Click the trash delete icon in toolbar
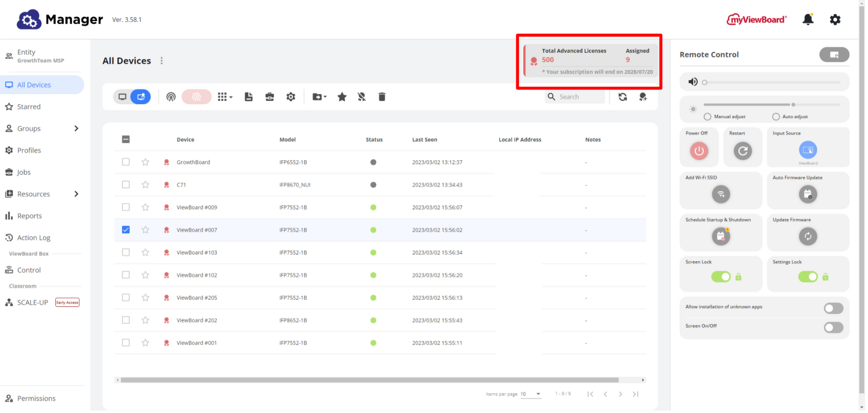Image resolution: width=868 pixels, height=413 pixels. click(x=382, y=97)
